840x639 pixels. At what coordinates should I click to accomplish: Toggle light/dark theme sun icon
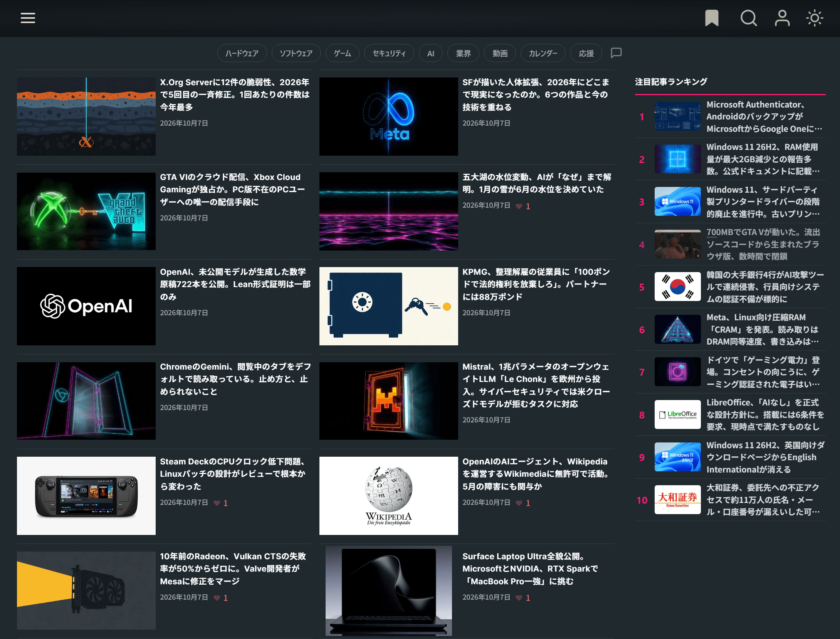pos(815,18)
